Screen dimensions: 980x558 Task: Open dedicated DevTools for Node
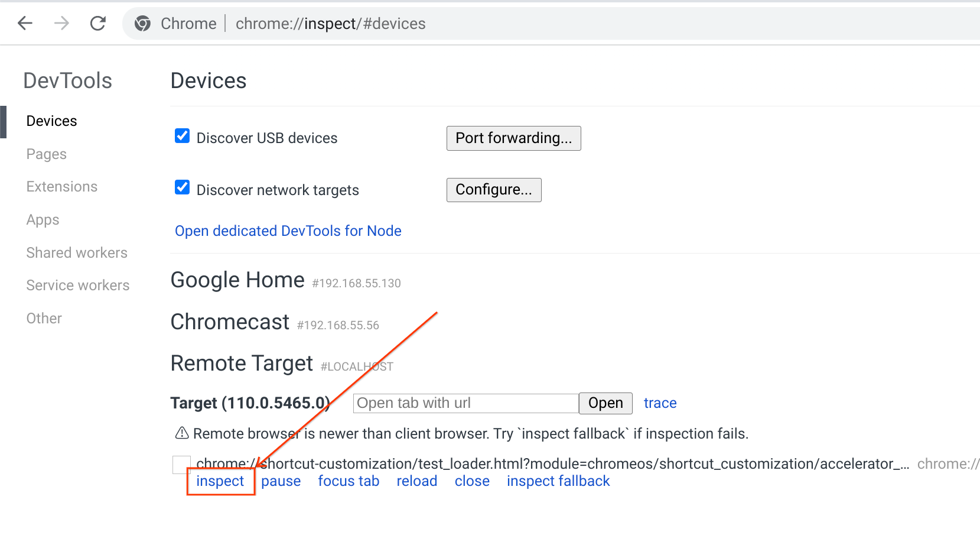[x=288, y=231]
